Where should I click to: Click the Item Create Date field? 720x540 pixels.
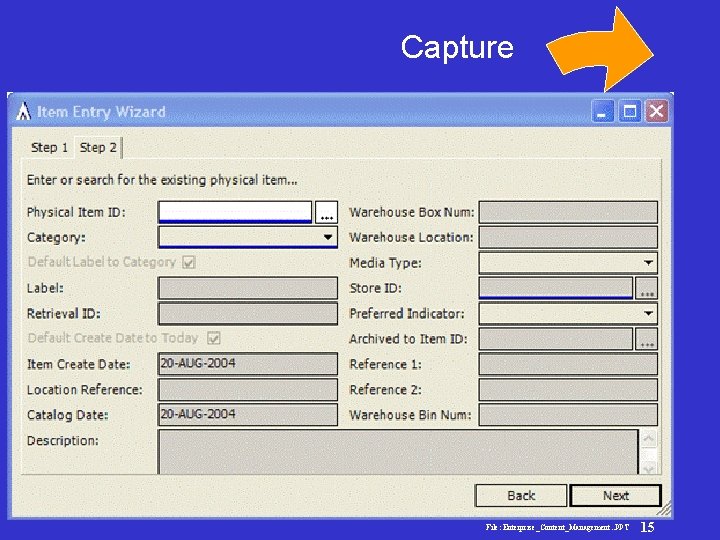(x=248, y=364)
